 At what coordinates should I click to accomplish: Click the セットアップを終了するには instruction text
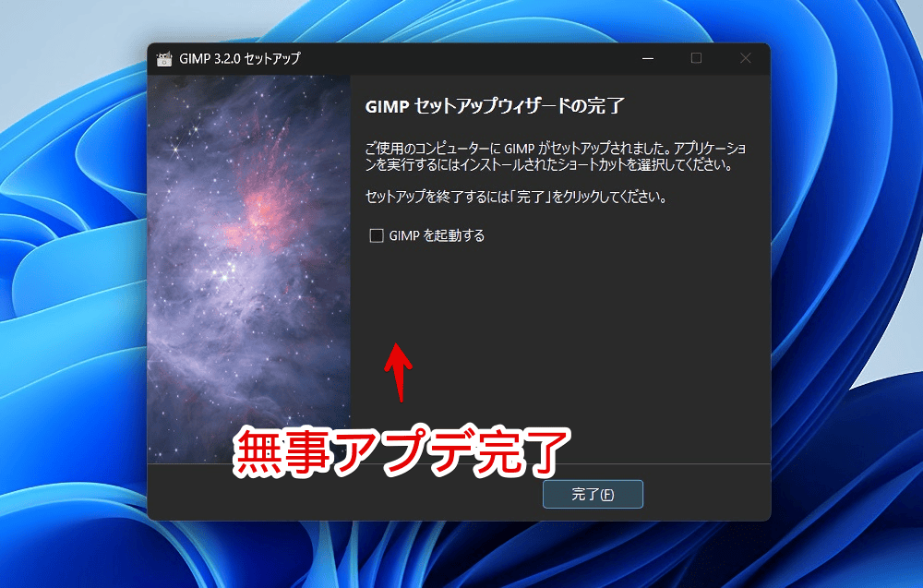(515, 197)
